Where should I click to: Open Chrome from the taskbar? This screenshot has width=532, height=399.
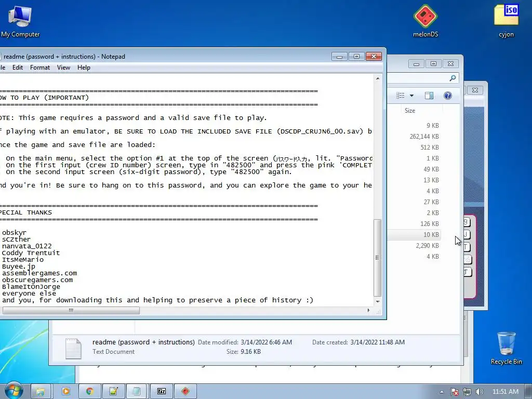pyautogui.click(x=89, y=391)
